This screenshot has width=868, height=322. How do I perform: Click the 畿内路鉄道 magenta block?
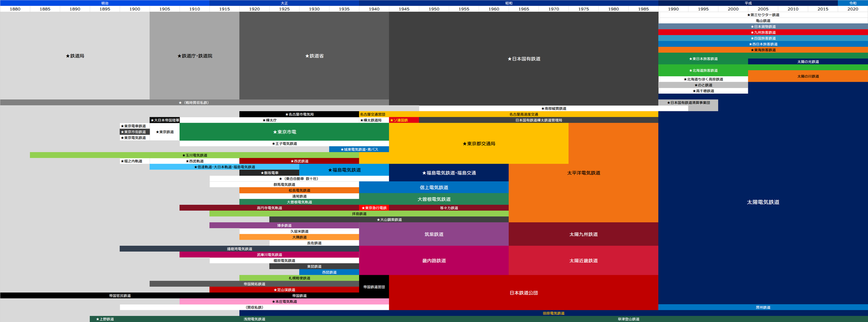pos(434,260)
